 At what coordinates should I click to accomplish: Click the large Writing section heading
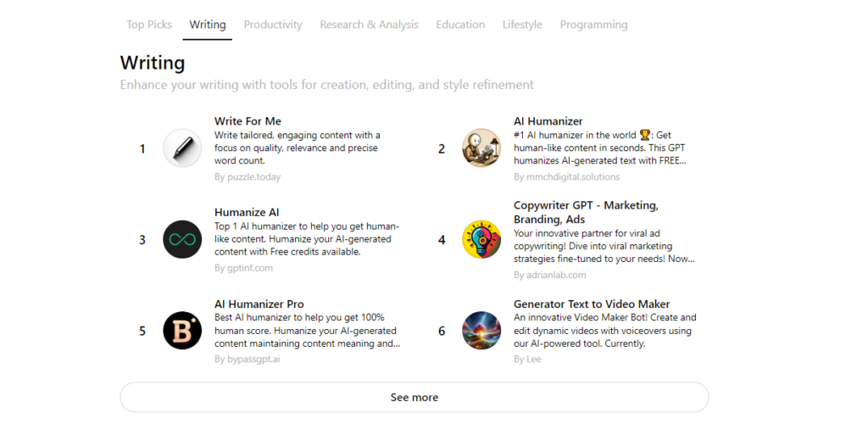pyautogui.click(x=153, y=63)
